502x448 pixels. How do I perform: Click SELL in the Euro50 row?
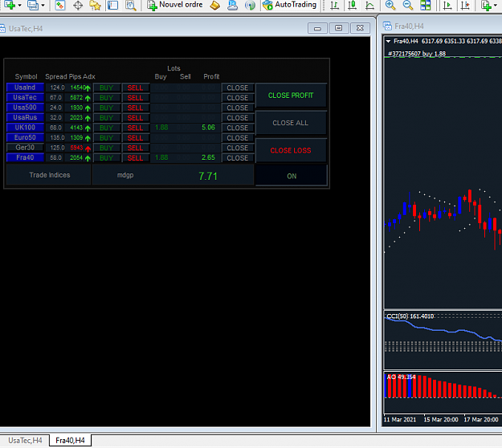coord(136,138)
